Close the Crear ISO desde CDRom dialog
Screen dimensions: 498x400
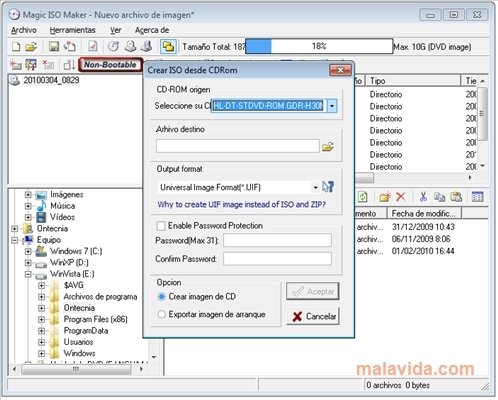(340, 70)
